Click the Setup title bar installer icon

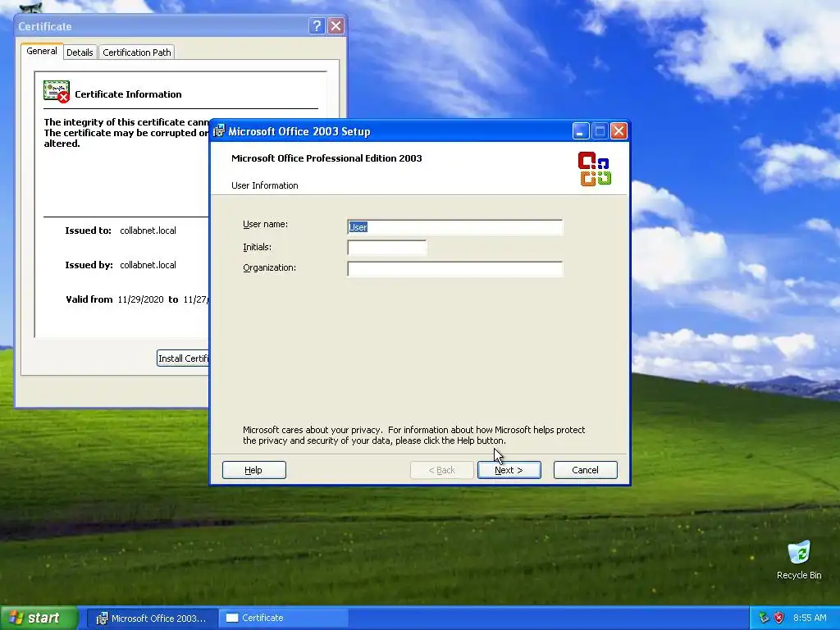point(218,130)
